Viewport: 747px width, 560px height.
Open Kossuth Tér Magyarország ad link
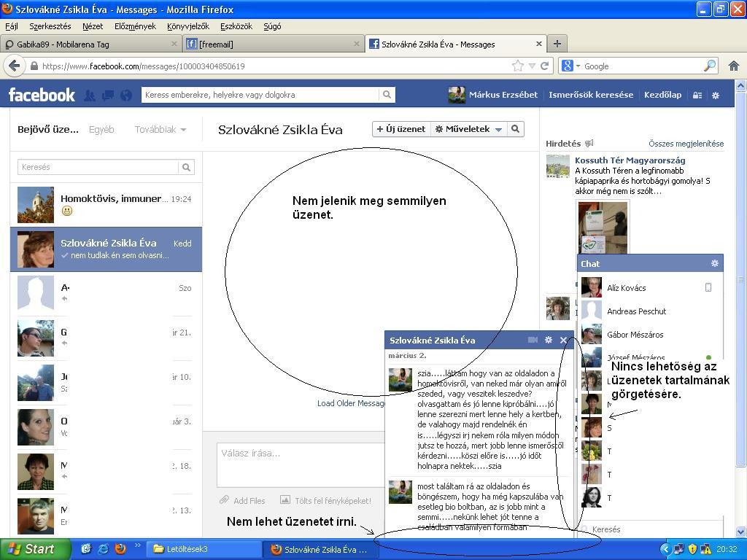[x=630, y=160]
